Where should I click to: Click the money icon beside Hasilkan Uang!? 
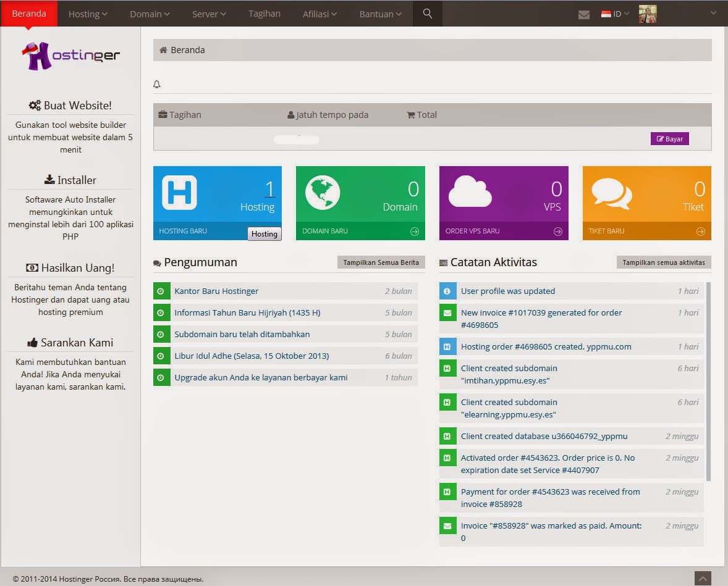tap(32, 267)
